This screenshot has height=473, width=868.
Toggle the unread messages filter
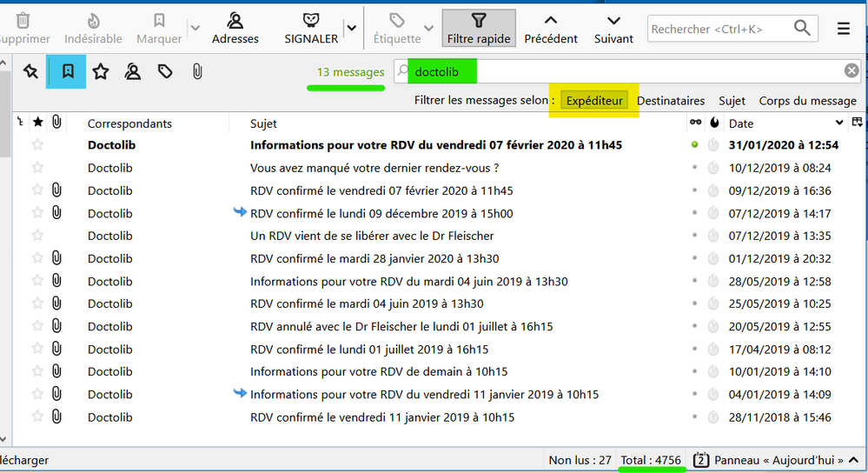click(67, 71)
